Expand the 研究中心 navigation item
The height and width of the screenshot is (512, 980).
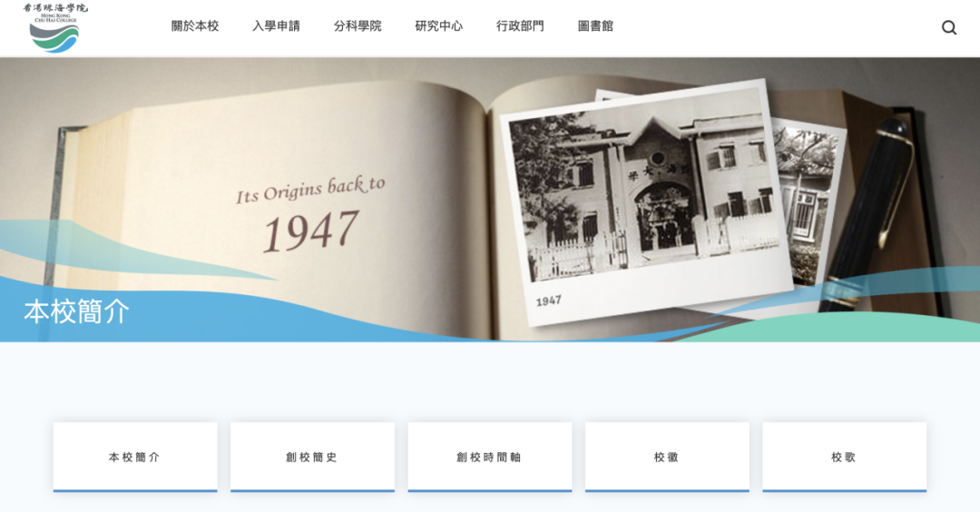[439, 26]
